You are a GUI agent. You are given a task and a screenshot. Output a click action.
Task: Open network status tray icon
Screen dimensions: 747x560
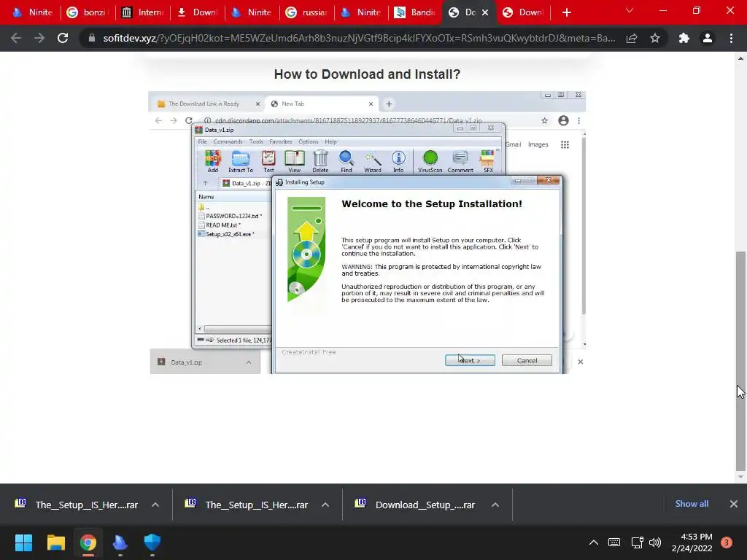point(637,542)
